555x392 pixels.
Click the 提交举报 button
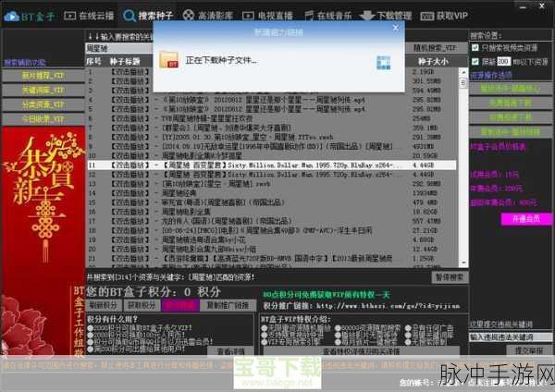529,350
